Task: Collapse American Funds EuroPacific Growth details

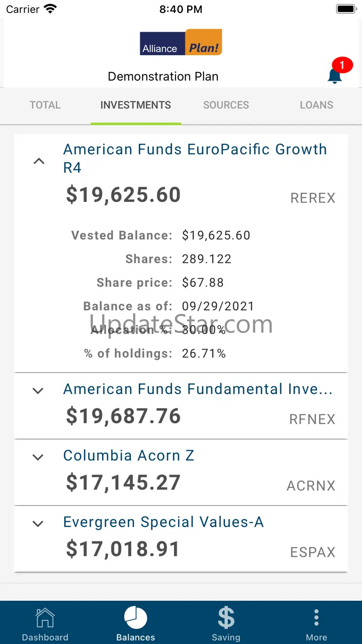Action: pos(39,162)
